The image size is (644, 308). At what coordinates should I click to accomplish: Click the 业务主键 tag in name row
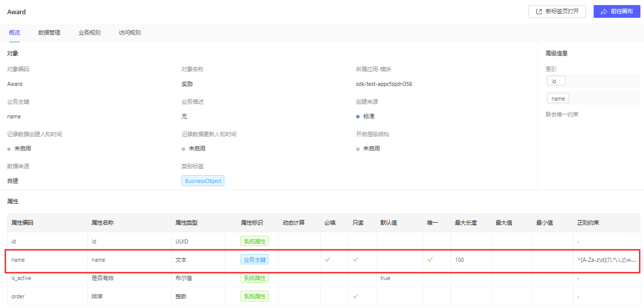(254, 260)
